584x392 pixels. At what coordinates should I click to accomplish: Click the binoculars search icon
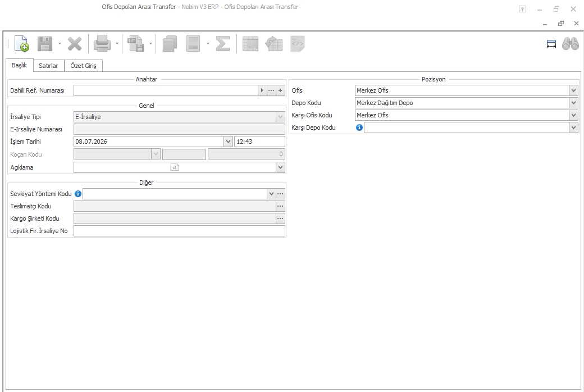[570, 44]
